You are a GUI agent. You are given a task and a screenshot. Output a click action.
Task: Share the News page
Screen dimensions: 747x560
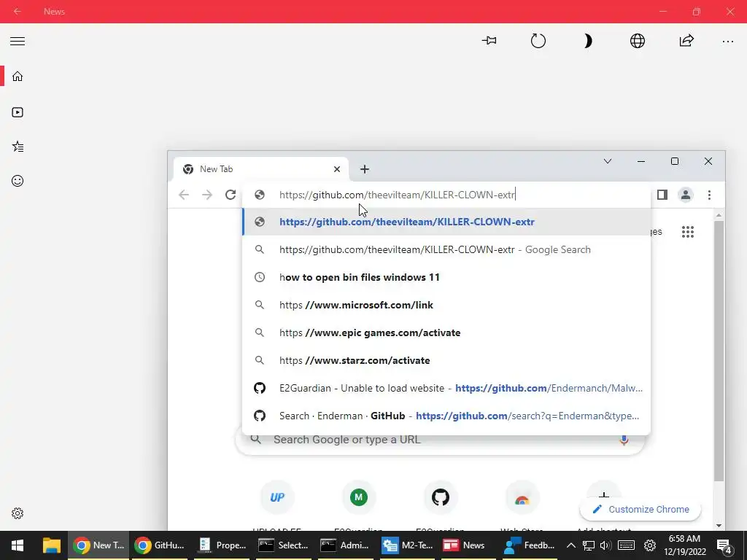[x=686, y=41]
